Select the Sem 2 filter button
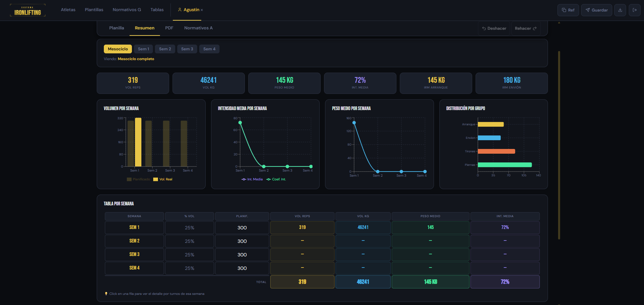644x305 pixels. 165,49
